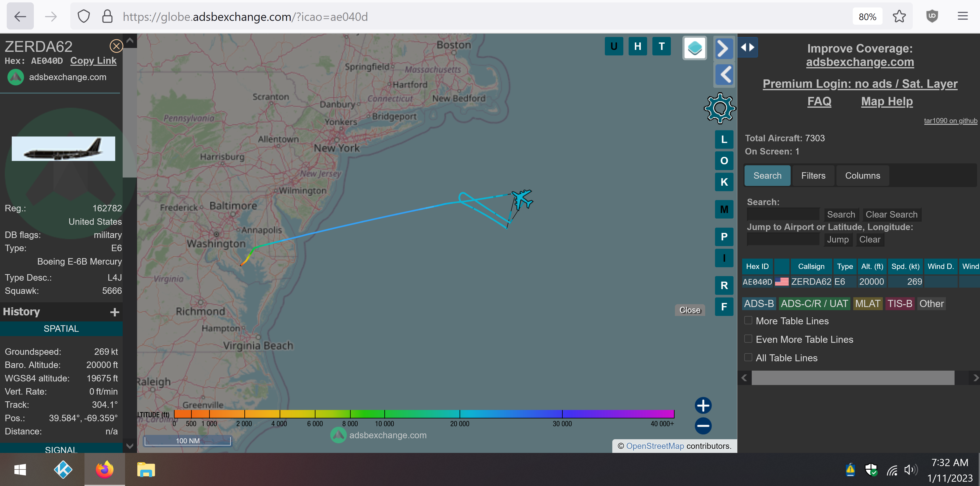Screen dimensions: 980x486
Task: Open Kodi from the taskbar
Action: tap(63, 470)
